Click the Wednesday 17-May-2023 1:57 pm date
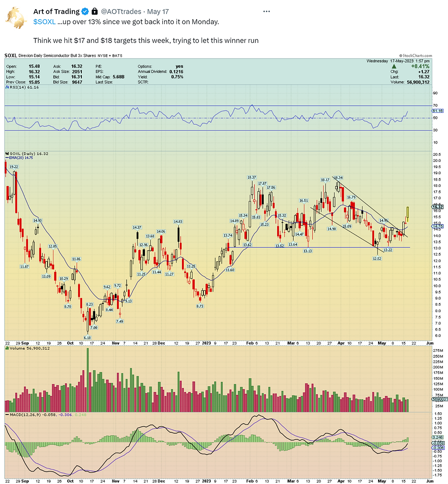The image size is (448, 484). tap(398, 61)
